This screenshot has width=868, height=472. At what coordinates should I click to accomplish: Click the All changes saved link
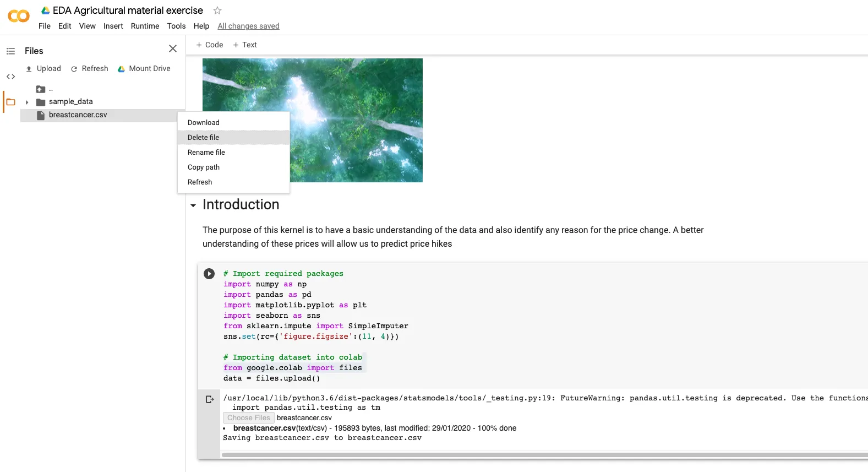(x=249, y=26)
